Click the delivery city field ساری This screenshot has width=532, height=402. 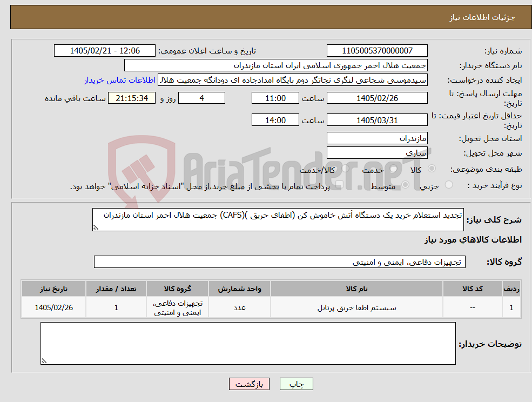377,153
